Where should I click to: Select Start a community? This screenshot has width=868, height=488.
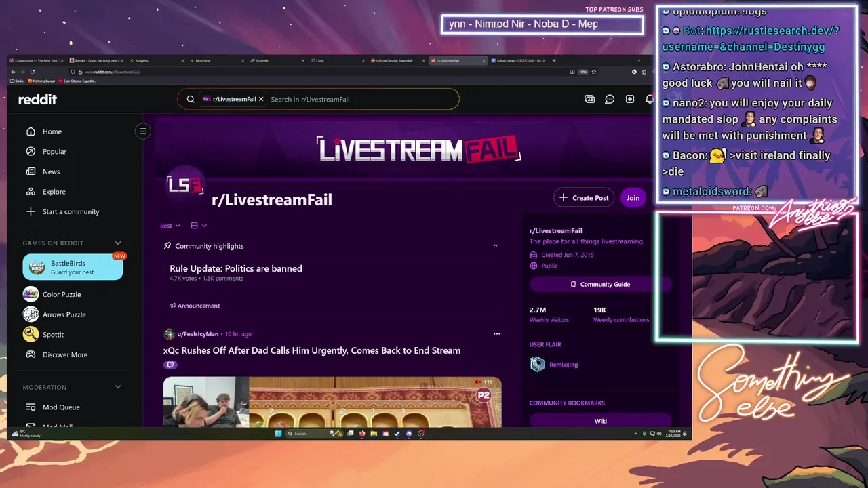72,211
